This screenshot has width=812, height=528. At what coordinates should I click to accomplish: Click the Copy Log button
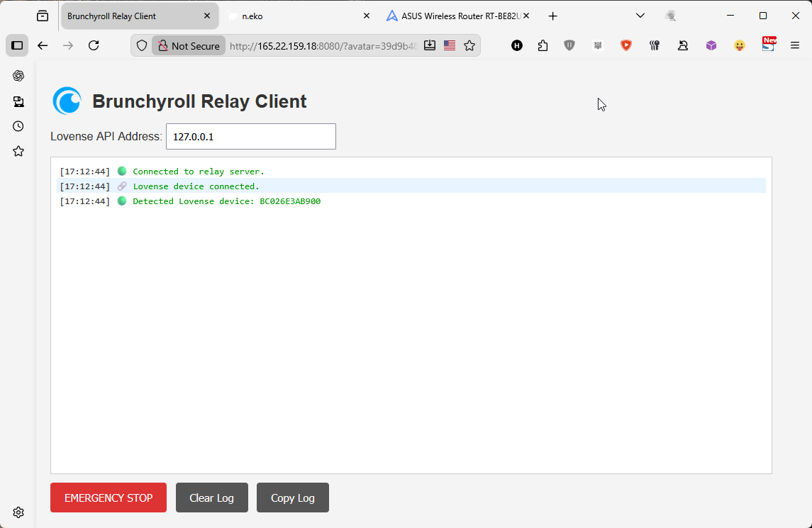(292, 498)
